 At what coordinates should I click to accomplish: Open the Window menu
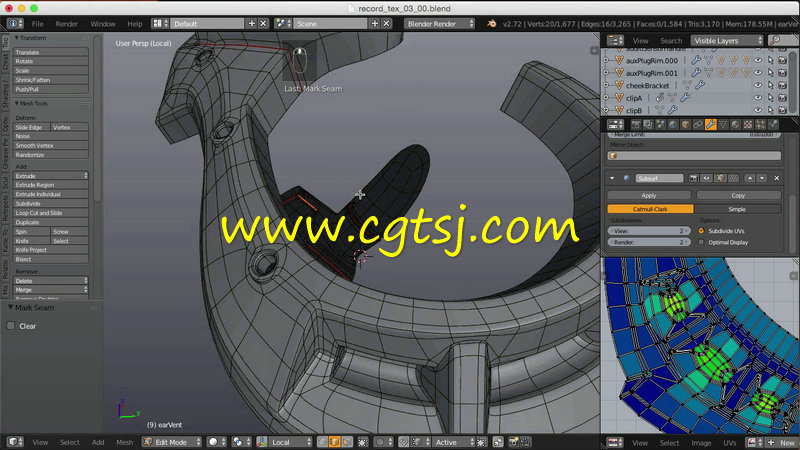103,23
